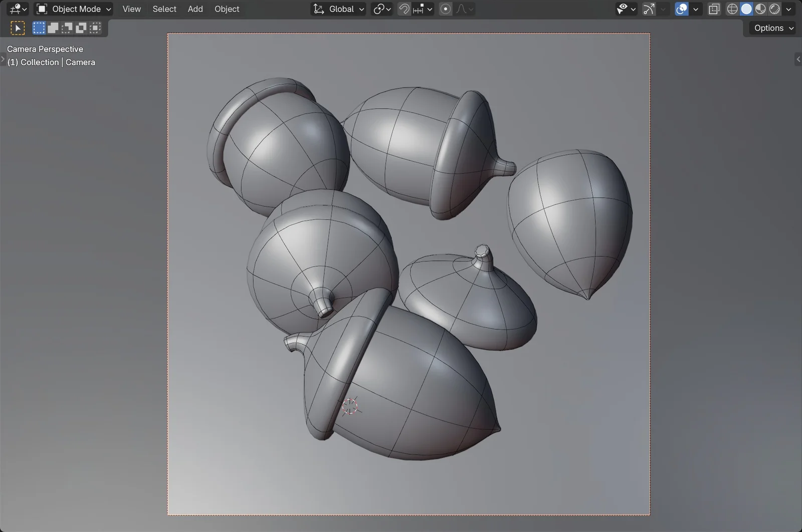Image resolution: width=802 pixels, height=532 pixels.
Task: Open the show overlays dropdown arrow
Action: [x=696, y=9]
